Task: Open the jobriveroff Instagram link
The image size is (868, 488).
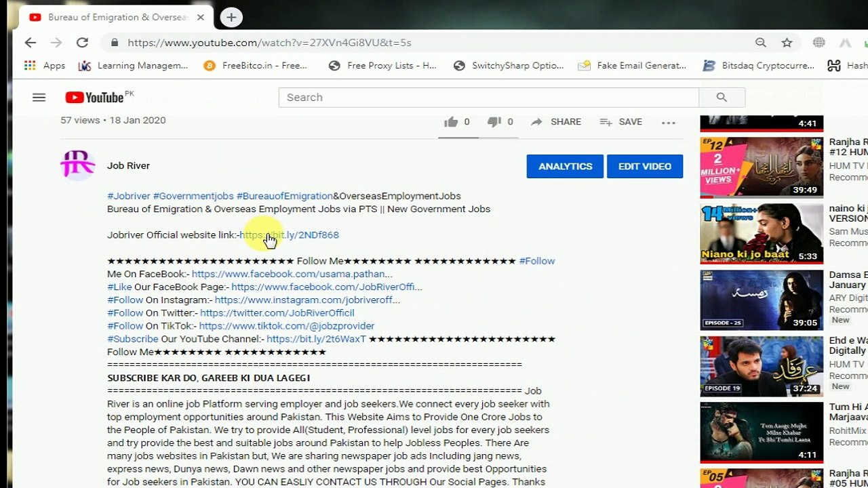Action: 307,300
